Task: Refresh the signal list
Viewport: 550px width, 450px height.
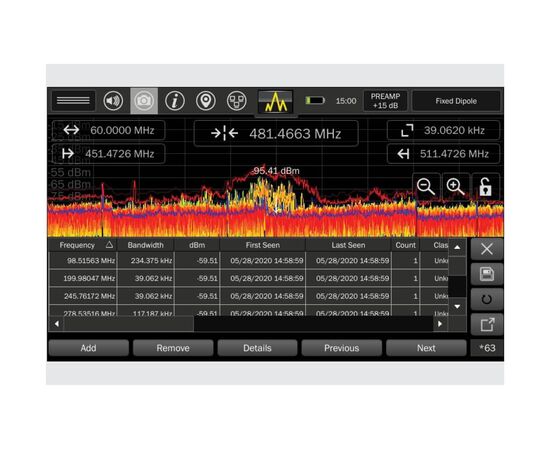Action: [487, 299]
